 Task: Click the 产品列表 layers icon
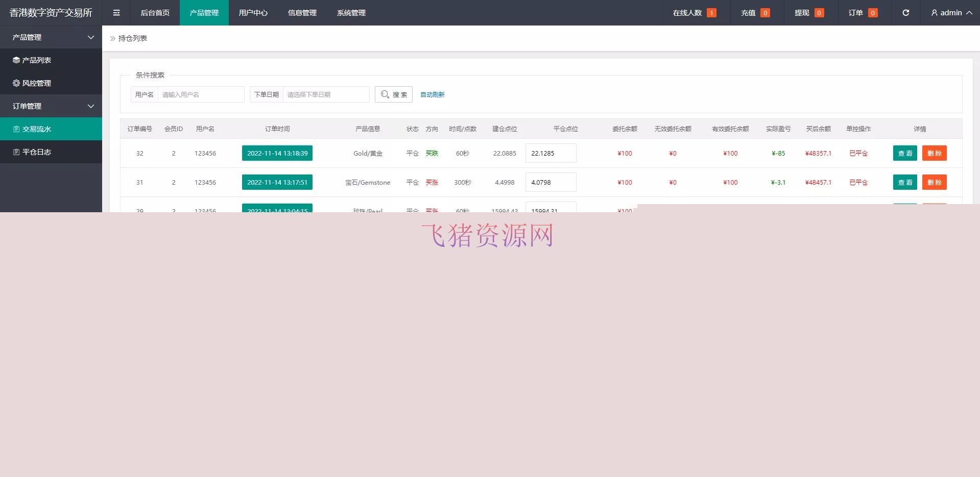tap(16, 60)
